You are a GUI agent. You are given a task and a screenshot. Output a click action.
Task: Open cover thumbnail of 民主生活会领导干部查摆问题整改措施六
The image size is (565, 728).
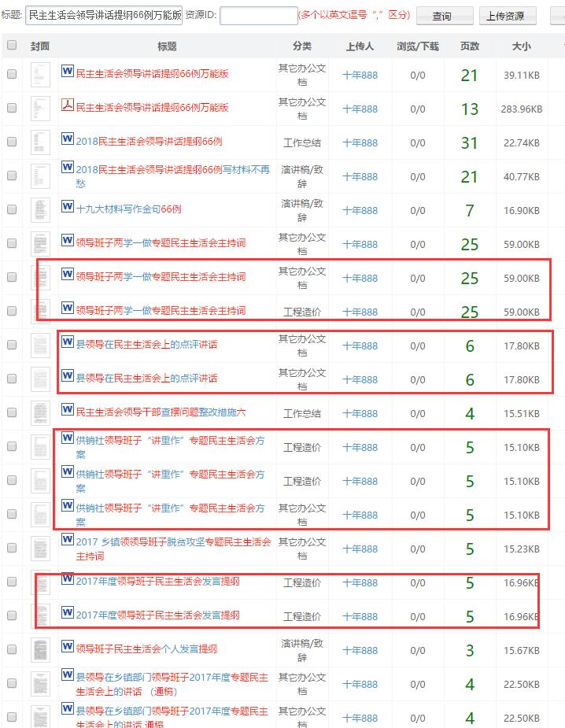(40, 412)
